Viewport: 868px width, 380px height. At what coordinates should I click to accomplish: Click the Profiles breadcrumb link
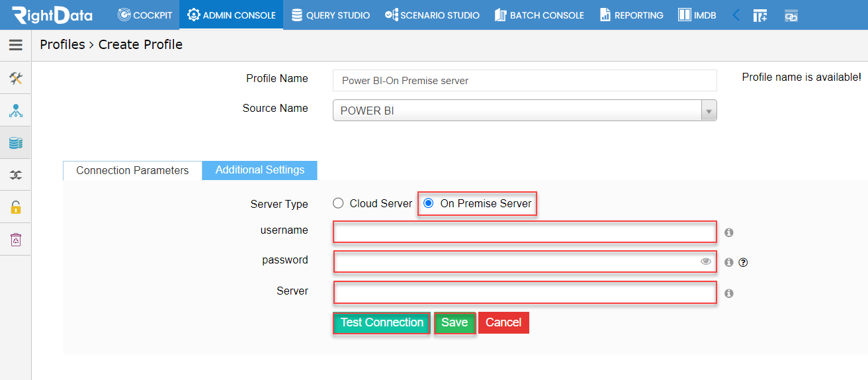pos(62,44)
